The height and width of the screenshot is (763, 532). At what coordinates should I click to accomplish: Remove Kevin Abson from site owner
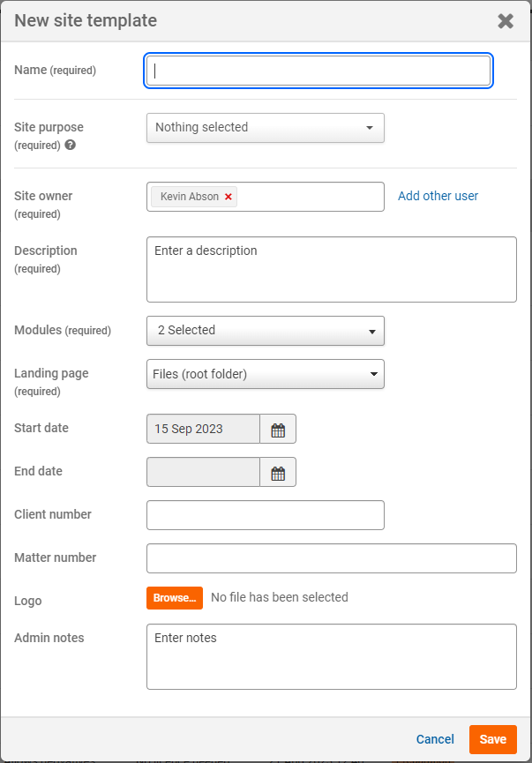click(229, 197)
